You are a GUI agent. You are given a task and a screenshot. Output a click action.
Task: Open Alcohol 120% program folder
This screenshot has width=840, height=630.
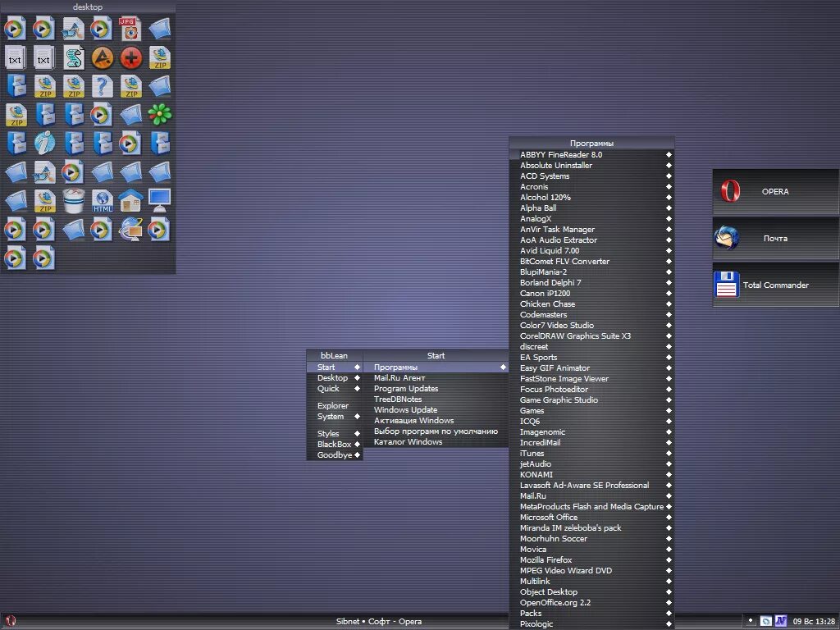point(591,198)
